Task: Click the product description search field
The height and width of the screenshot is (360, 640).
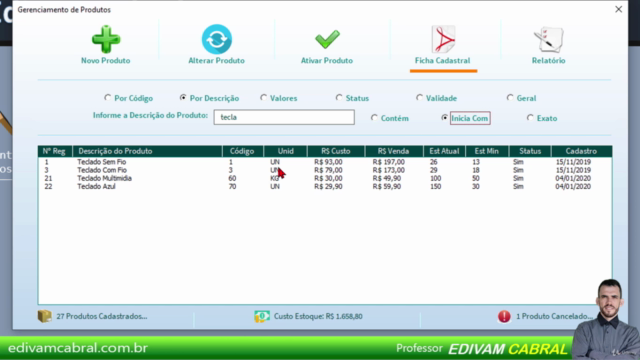Action: 284,117
